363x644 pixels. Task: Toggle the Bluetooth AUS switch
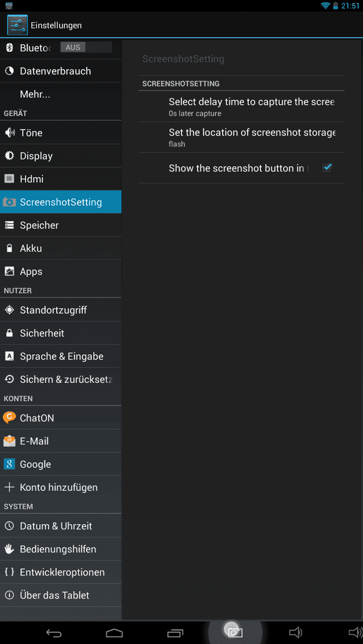86,47
